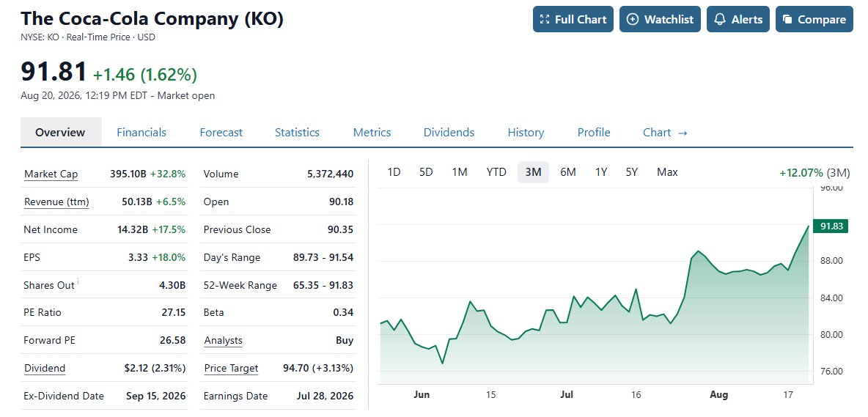
Task: Go to the Metrics tab
Action: 372,132
